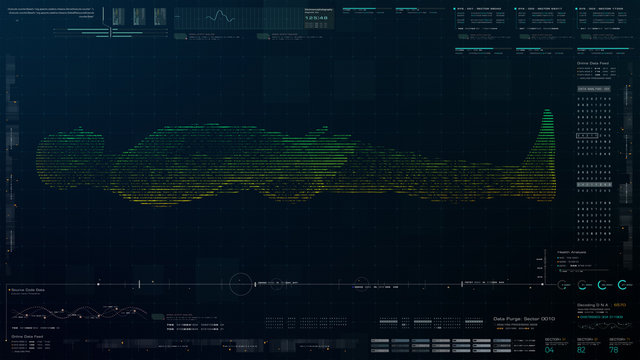
Task: Click the large circle reticle on the timeline
Action: (240, 284)
